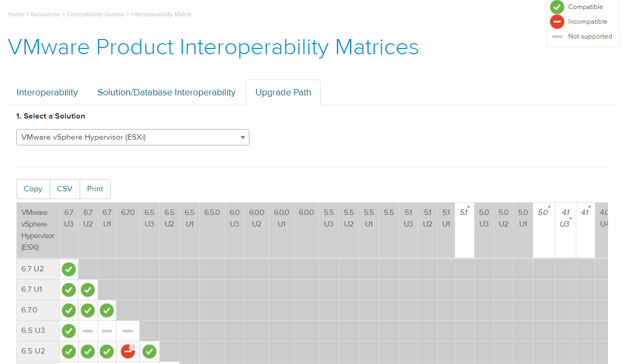
Task: Click the check icon in row 6.7.0 under 6.7 U2
Action: [88, 310]
